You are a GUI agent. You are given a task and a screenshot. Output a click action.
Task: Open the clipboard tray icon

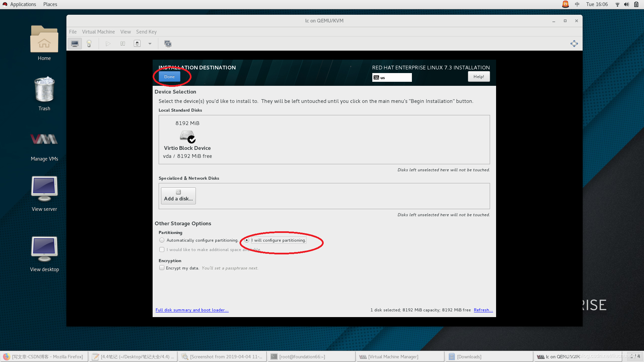tap(636, 4)
